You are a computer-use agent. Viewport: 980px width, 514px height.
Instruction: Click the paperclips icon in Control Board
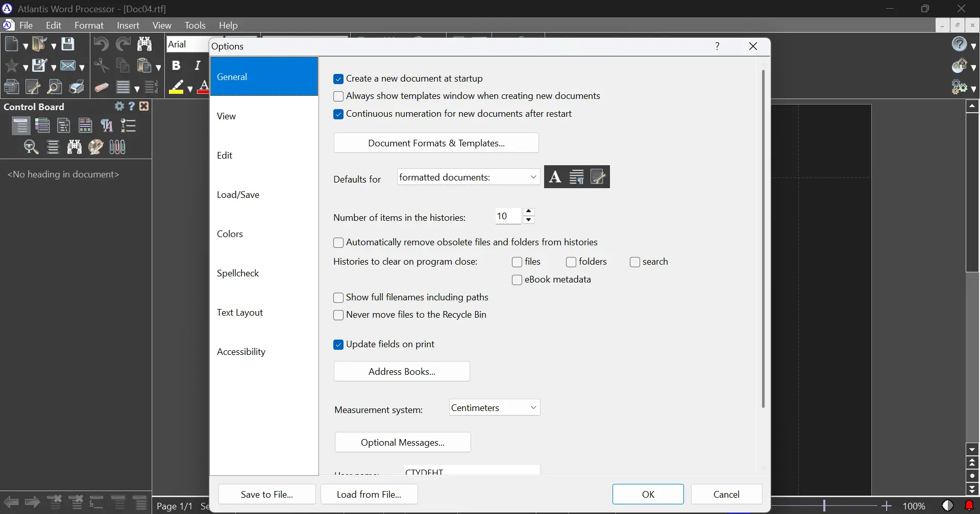[x=117, y=147]
